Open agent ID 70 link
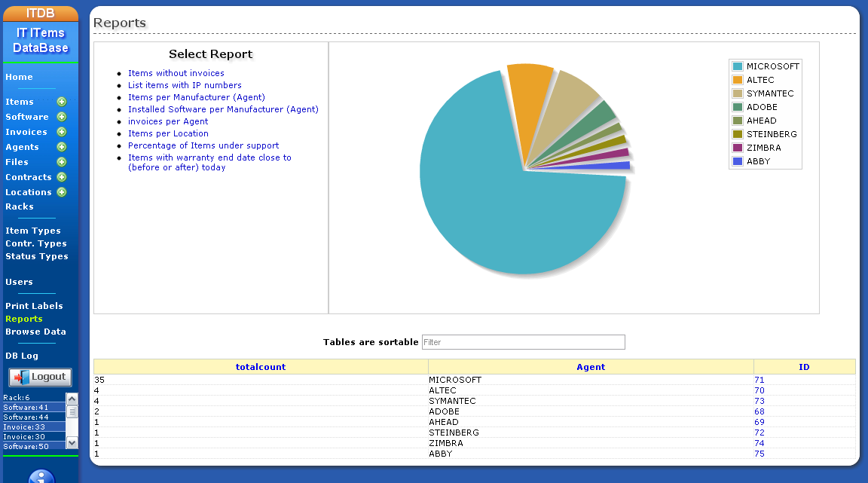868x483 pixels. (x=759, y=390)
